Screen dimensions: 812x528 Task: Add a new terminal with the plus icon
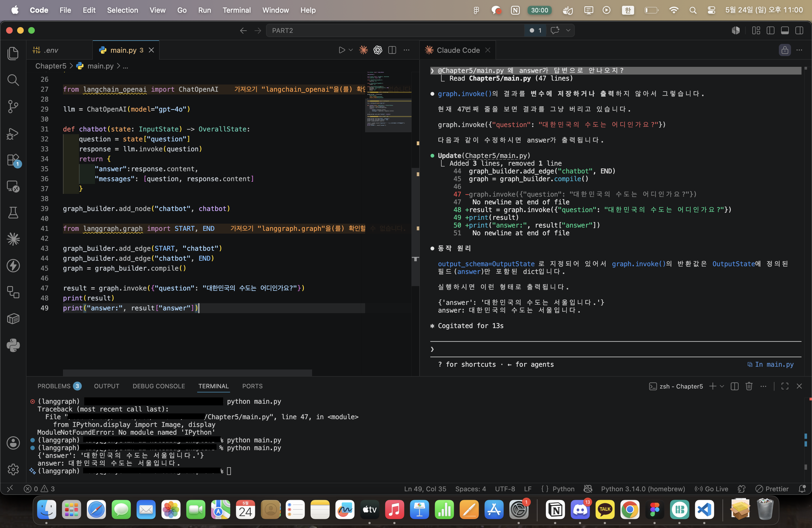[712, 386]
